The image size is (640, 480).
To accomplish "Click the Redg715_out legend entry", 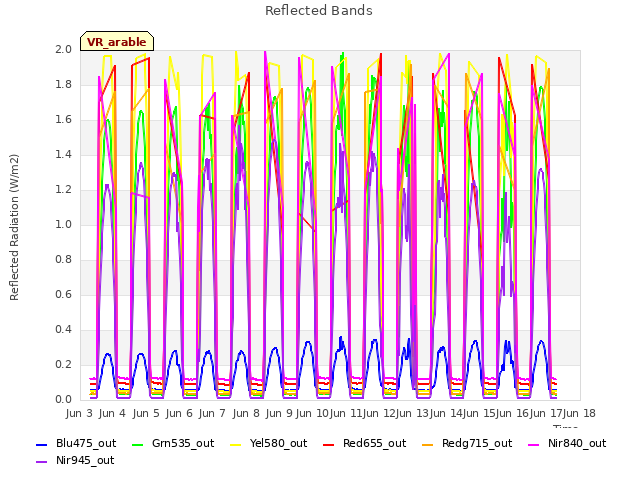I will click(x=467, y=444).
